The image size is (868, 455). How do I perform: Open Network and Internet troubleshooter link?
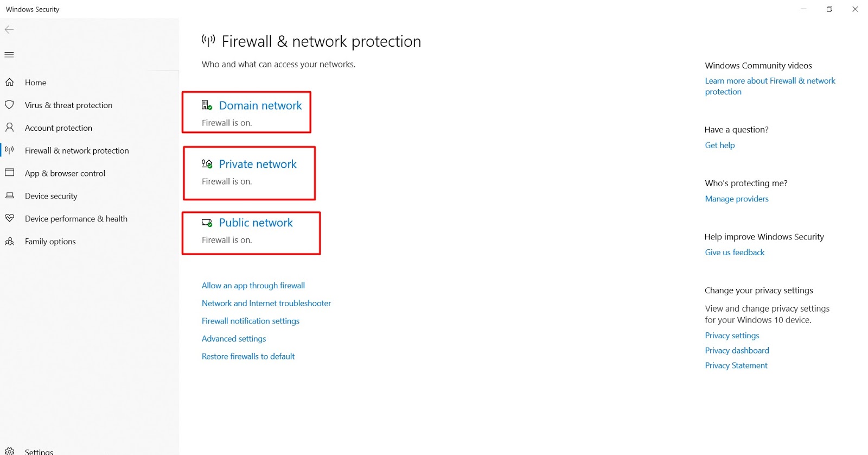coord(266,304)
